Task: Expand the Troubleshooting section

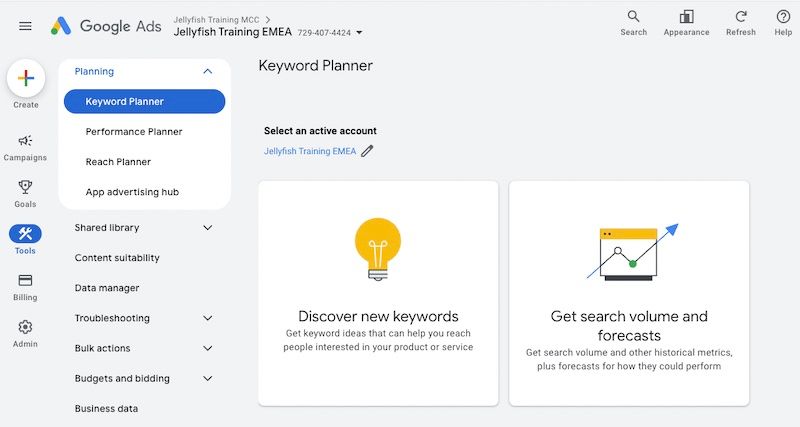Action: pyautogui.click(x=207, y=318)
